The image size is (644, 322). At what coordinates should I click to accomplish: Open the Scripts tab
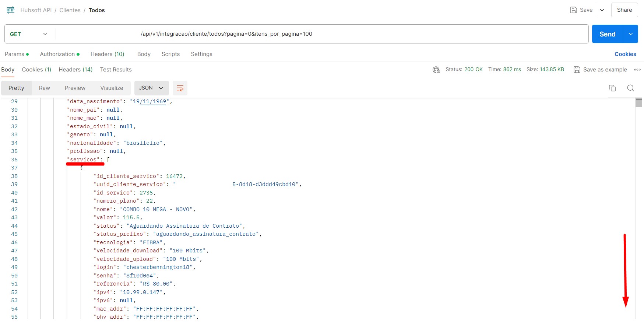(x=171, y=54)
